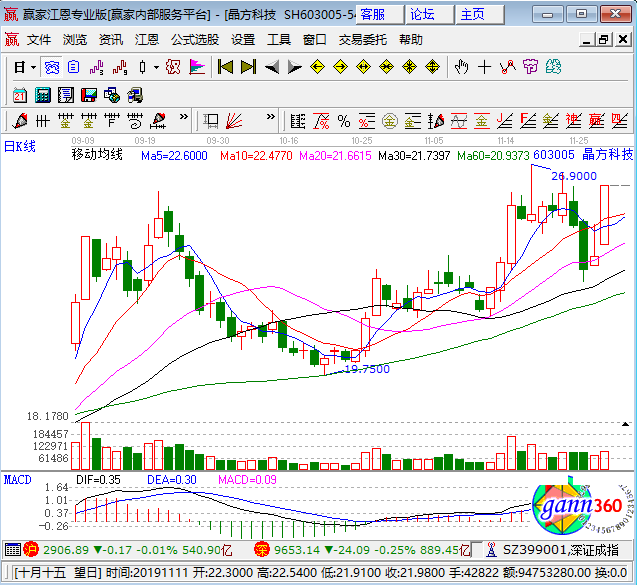Viewport: 637px width, 585px height.
Task: Select the crosshair cursor tool
Action: (x=485, y=67)
